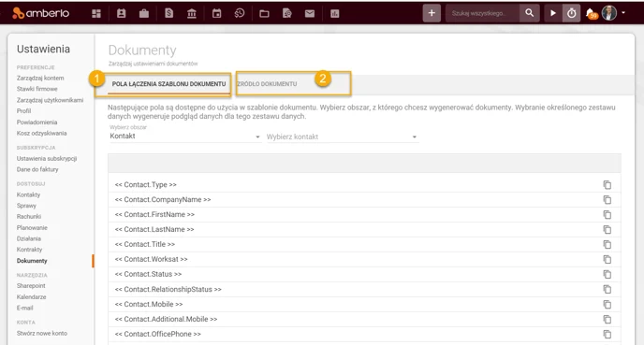Copy the Contact.Status merge field
The width and height of the screenshot is (644, 345).
(607, 275)
